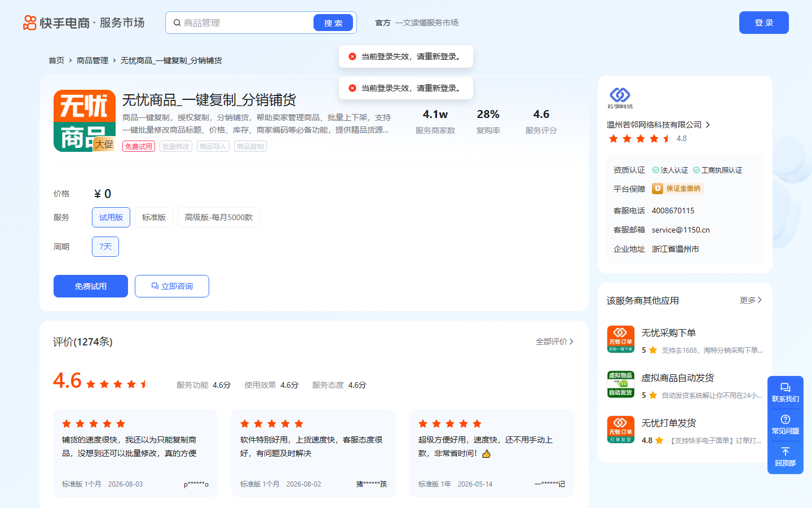Click the search magnifier icon

(177, 23)
